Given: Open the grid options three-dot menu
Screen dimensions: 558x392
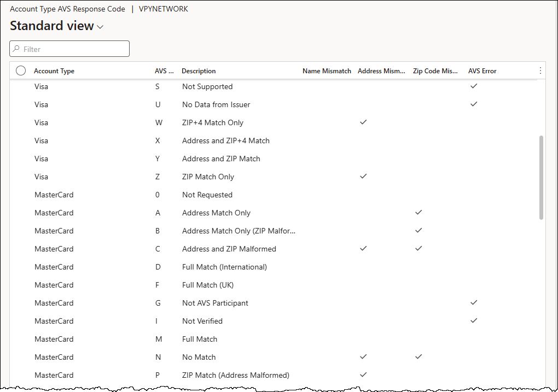Looking at the screenshot, I should pos(540,71).
